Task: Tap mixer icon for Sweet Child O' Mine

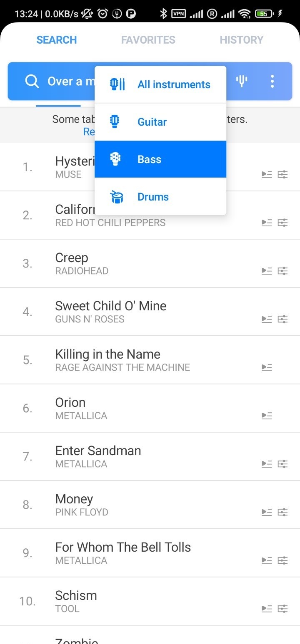Action: 283,320
